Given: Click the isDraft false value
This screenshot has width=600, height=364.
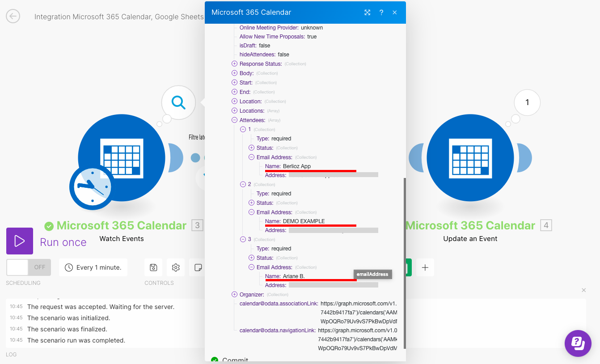Looking at the screenshot, I should (x=265, y=46).
